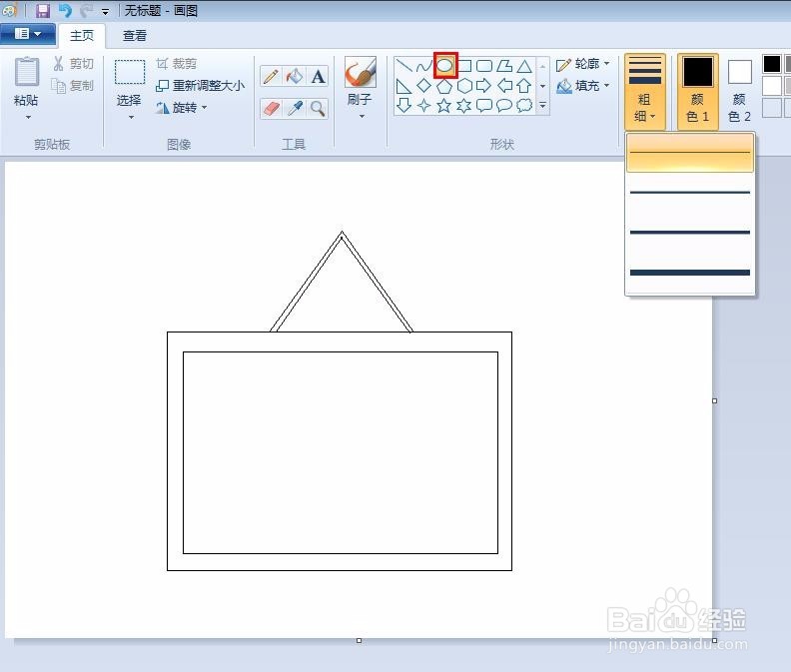Click the 粘贴 (Paste) clipboard button
Screen dimensions: 791x672
tap(26, 82)
